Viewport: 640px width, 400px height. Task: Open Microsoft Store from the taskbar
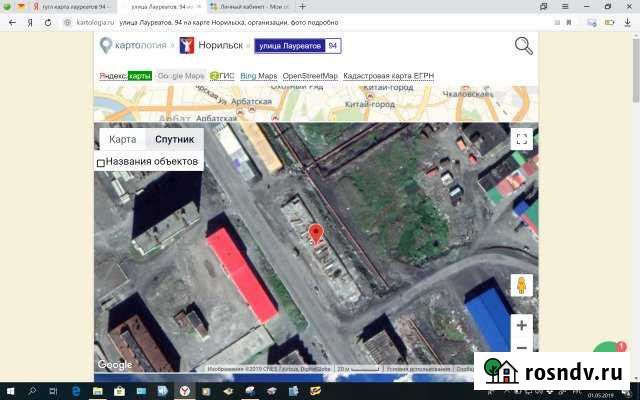click(x=119, y=391)
